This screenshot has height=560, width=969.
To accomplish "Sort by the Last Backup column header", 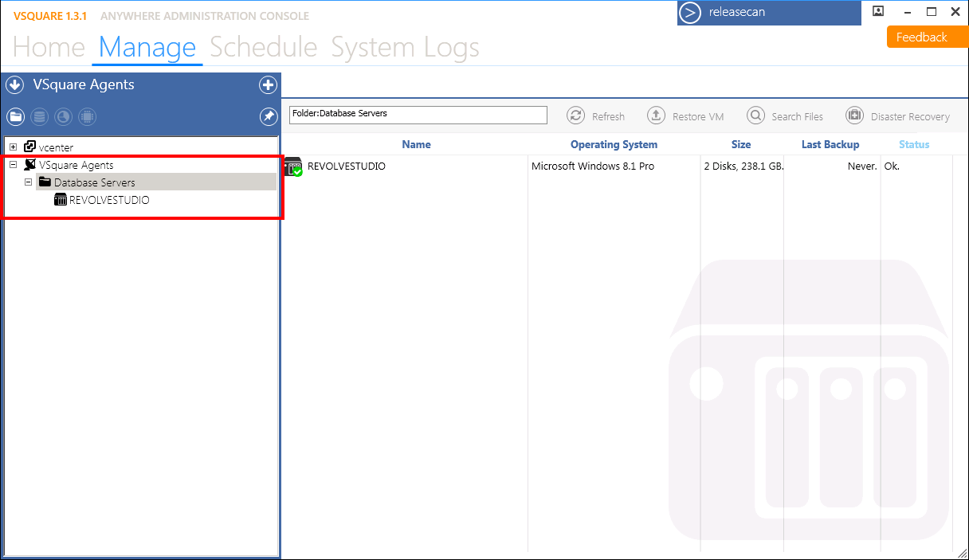I will click(x=830, y=144).
